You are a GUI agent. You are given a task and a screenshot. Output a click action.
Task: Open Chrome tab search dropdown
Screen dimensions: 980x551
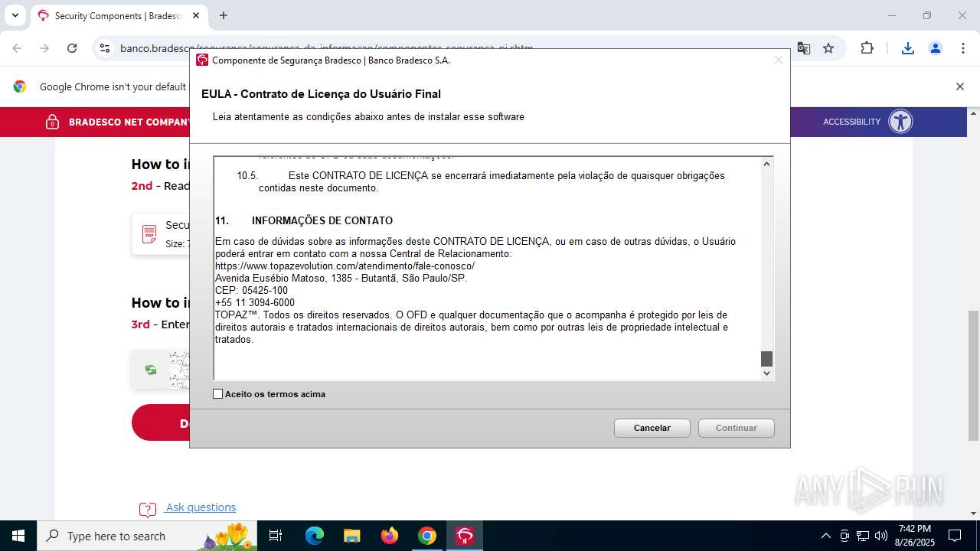tap(15, 15)
